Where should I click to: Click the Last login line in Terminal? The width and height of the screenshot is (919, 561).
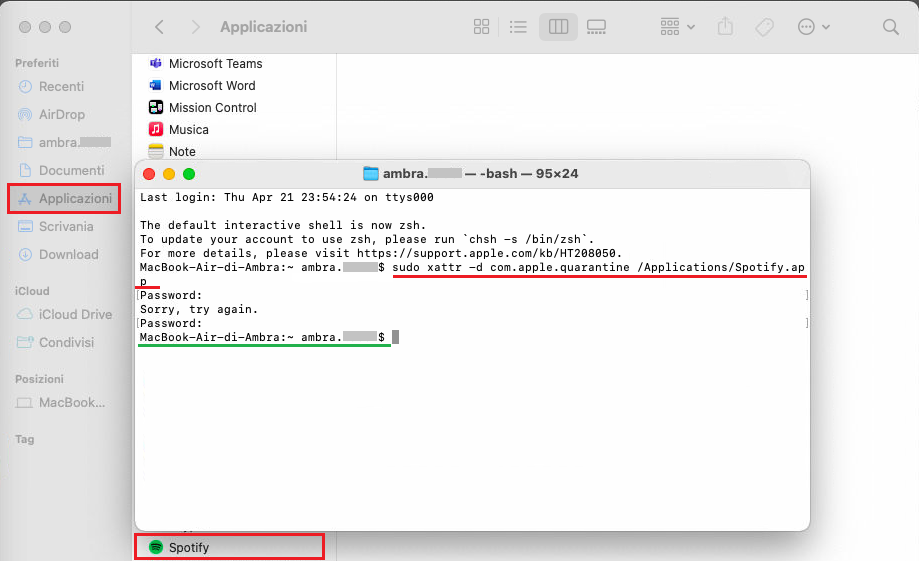pyautogui.click(x=287, y=198)
